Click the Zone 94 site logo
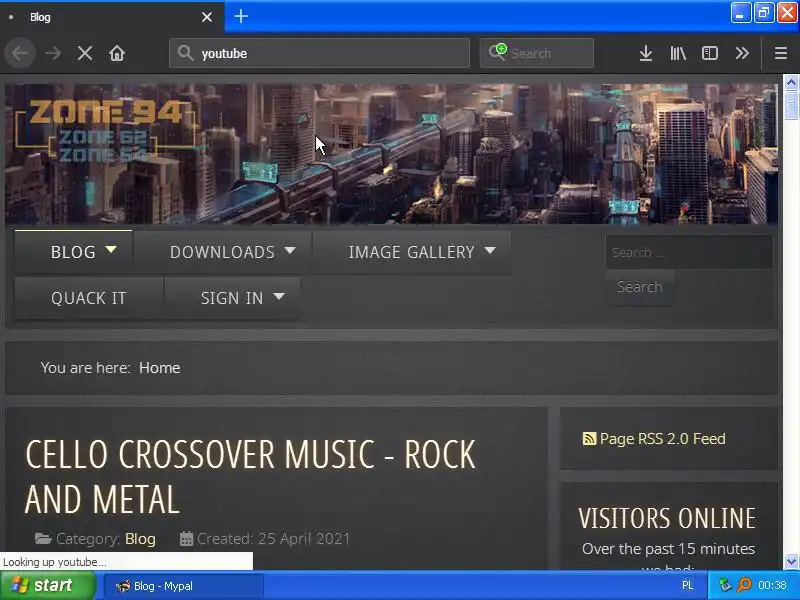This screenshot has width=800, height=600. (x=105, y=131)
